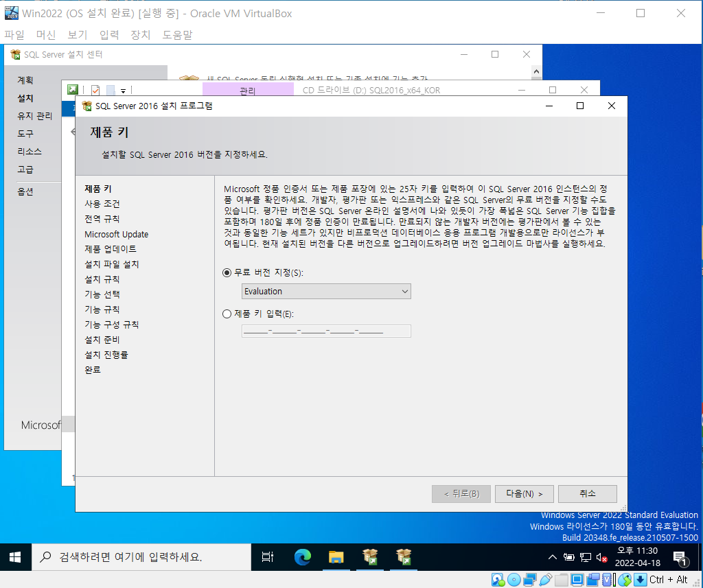Select 고급 in SQL Server 설치 센터

pyautogui.click(x=25, y=169)
